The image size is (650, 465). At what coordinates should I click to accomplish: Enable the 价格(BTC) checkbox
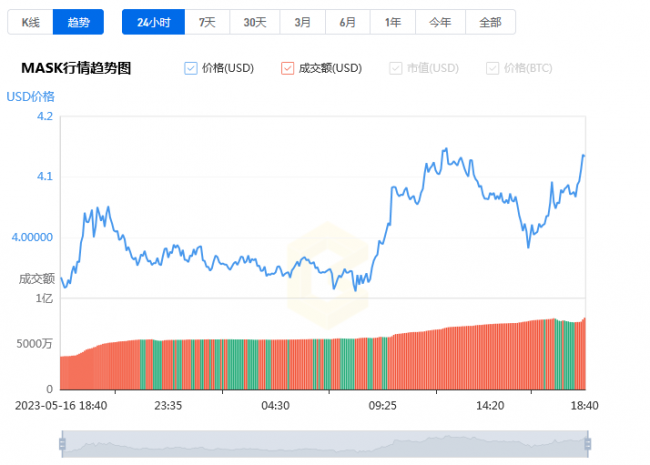pyautogui.click(x=492, y=68)
